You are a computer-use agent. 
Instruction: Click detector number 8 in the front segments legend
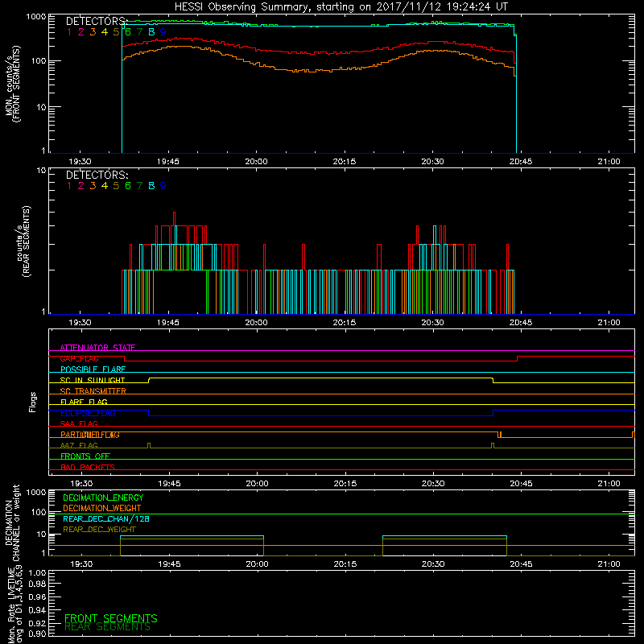pos(151,31)
